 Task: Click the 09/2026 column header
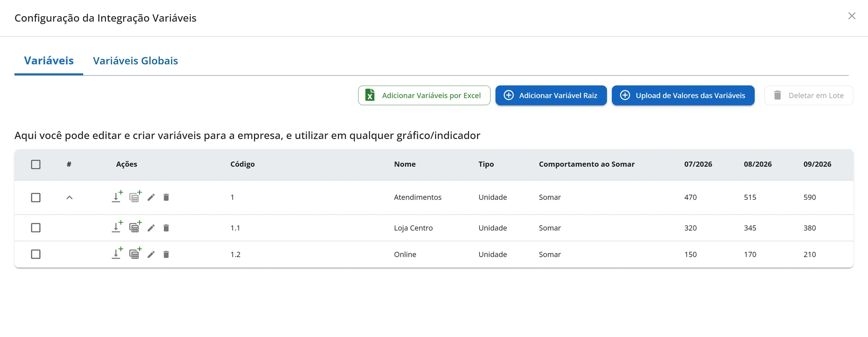point(817,164)
